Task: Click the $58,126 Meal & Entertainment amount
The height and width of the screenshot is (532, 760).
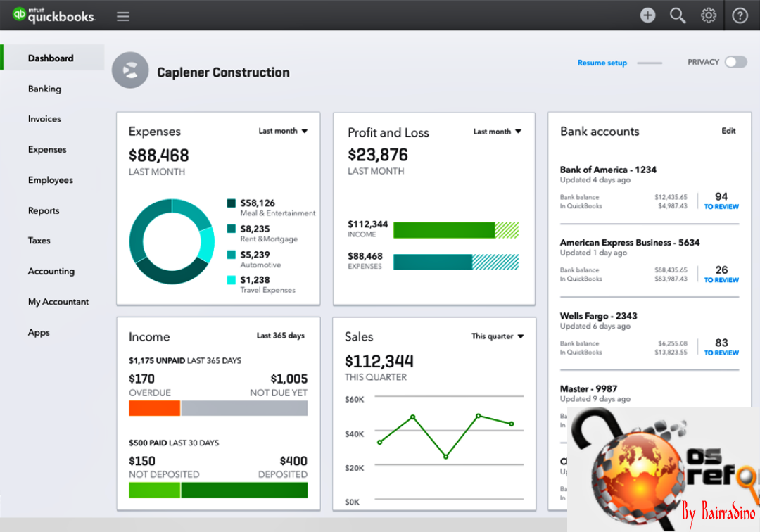Action: [x=258, y=203]
